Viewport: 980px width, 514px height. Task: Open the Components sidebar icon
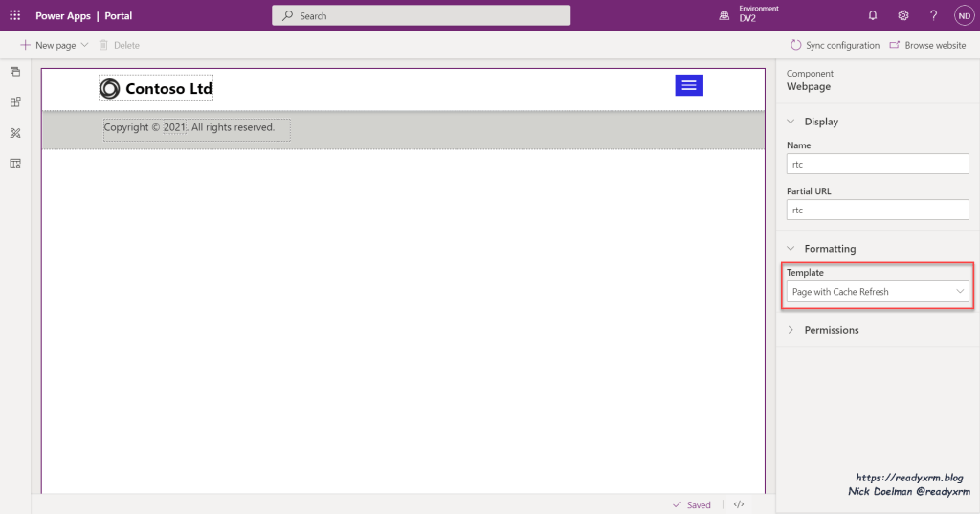pos(15,102)
